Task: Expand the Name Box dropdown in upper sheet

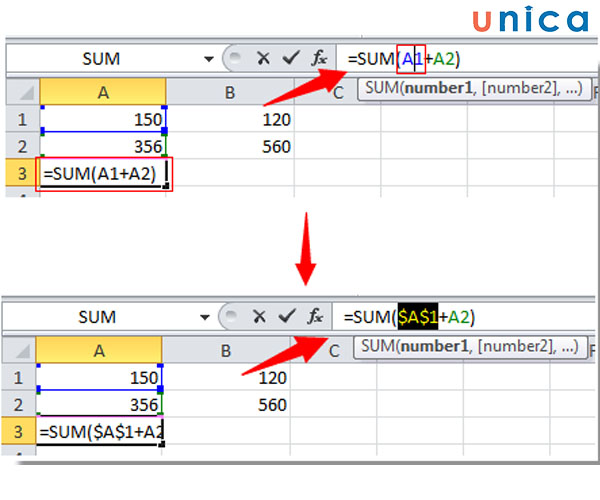Action: [x=208, y=59]
